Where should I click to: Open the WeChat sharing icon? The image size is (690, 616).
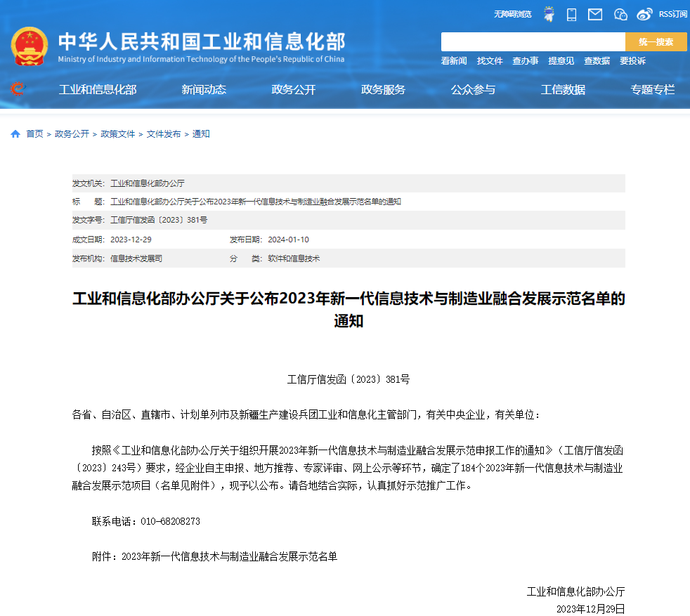coord(619,14)
